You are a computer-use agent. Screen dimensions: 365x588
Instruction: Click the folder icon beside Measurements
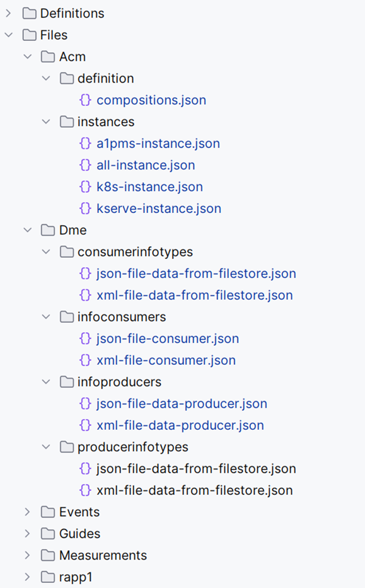(x=47, y=555)
